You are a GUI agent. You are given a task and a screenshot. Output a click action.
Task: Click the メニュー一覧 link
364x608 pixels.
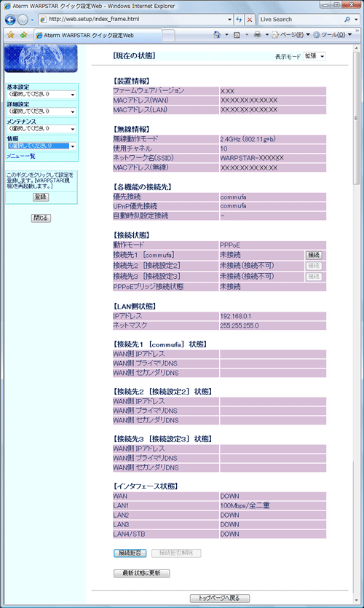click(x=21, y=157)
